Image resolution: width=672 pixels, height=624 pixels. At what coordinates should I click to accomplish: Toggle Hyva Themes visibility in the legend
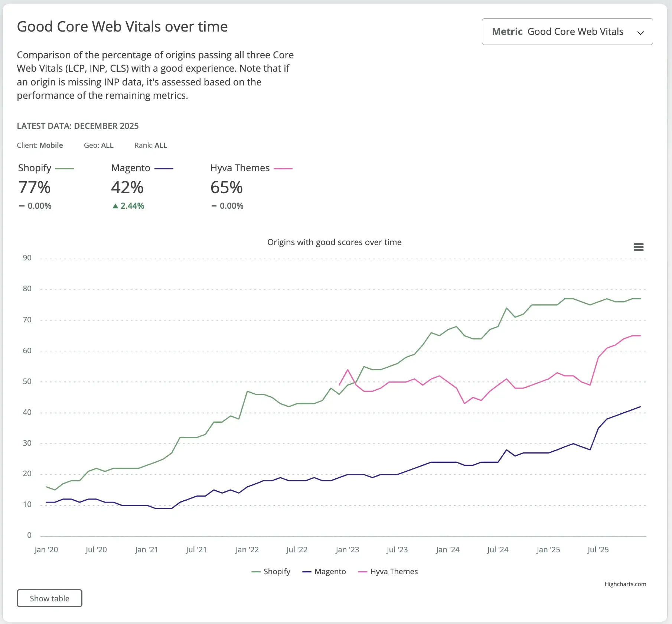click(388, 572)
